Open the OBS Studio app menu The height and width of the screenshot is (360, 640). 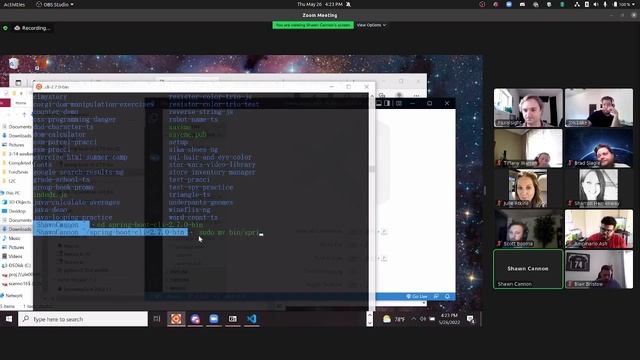[x=55, y=4]
